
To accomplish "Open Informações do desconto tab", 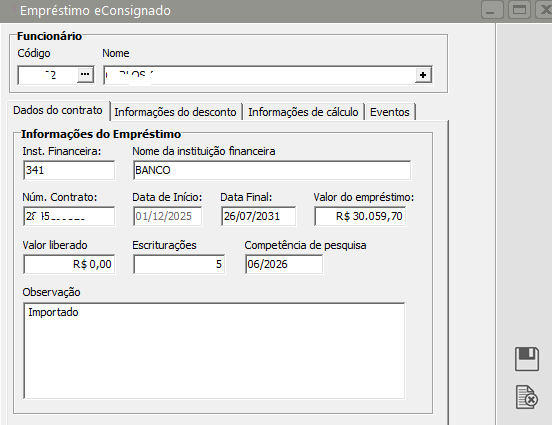I will (175, 112).
